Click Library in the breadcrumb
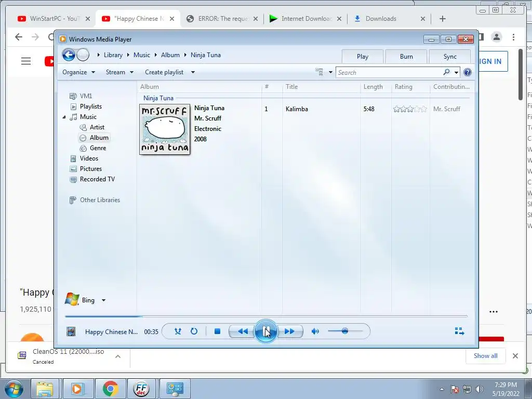Viewport: 532px width, 399px height. click(x=113, y=55)
